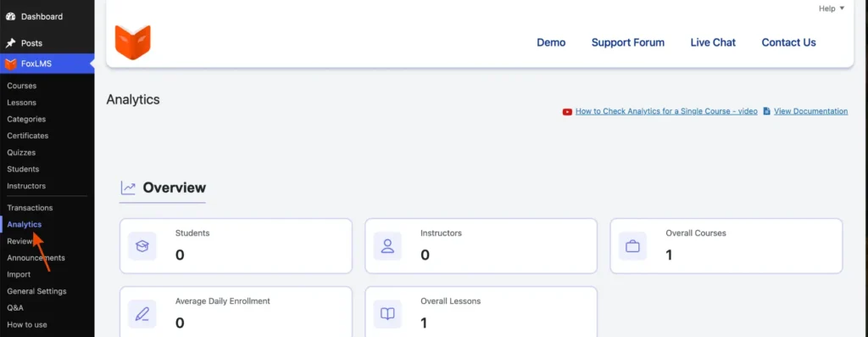Click the Overall Courses briefcase icon
The height and width of the screenshot is (337, 868).
pos(632,246)
